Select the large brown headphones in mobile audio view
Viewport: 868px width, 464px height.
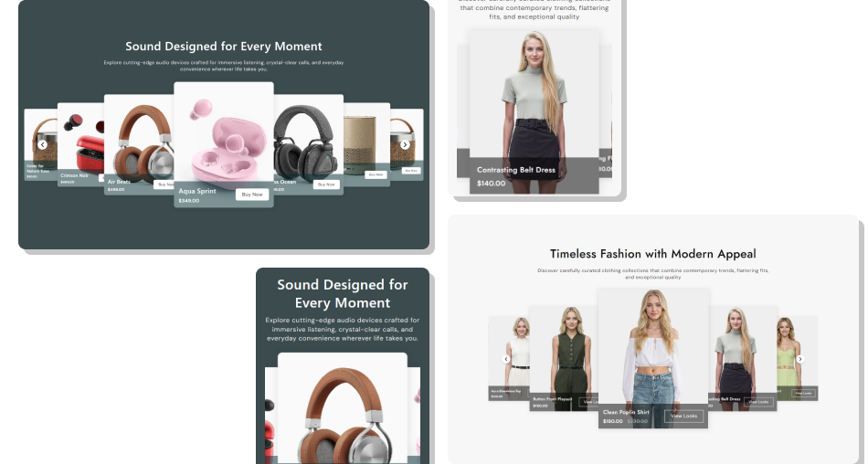pyautogui.click(x=343, y=408)
